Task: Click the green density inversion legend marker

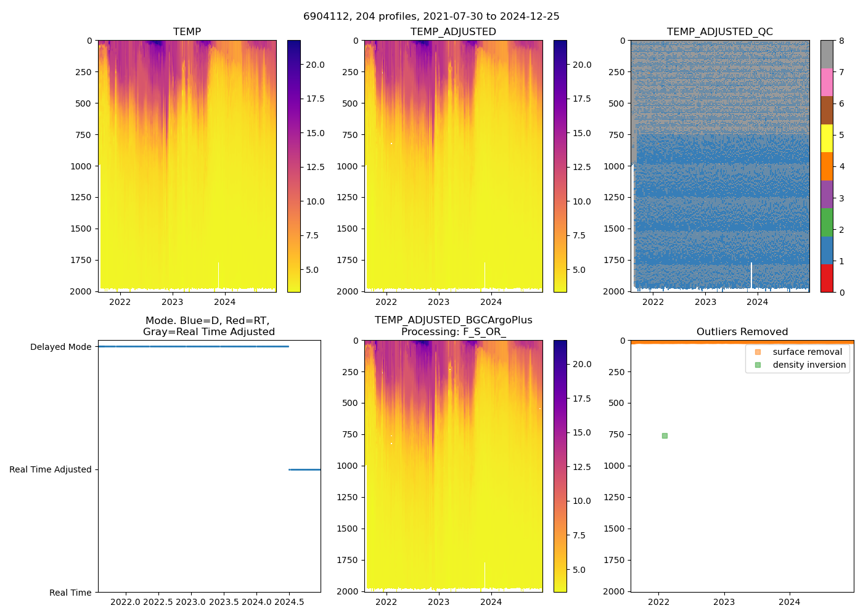Action: (x=758, y=365)
